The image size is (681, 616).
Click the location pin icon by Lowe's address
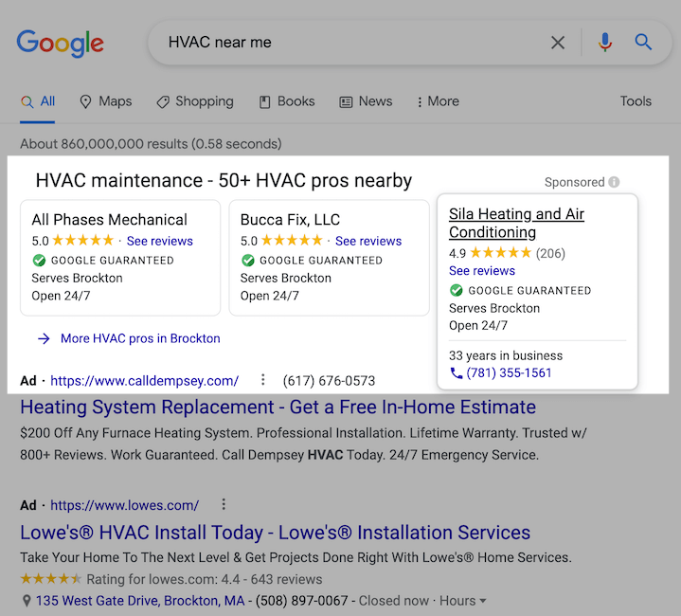click(x=27, y=601)
